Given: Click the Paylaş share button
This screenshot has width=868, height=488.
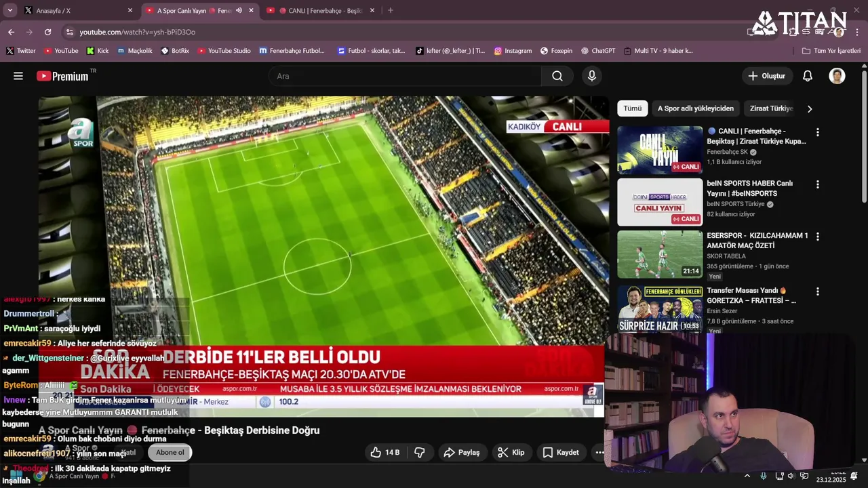Looking at the screenshot, I should pyautogui.click(x=462, y=452).
